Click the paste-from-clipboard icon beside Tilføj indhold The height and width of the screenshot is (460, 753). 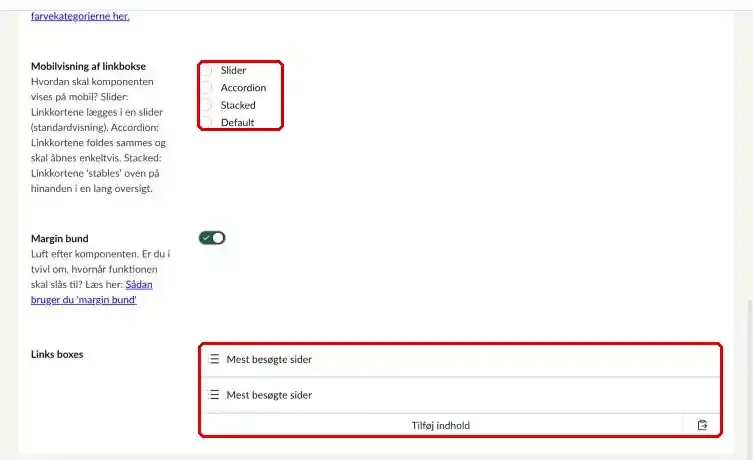pyautogui.click(x=702, y=425)
